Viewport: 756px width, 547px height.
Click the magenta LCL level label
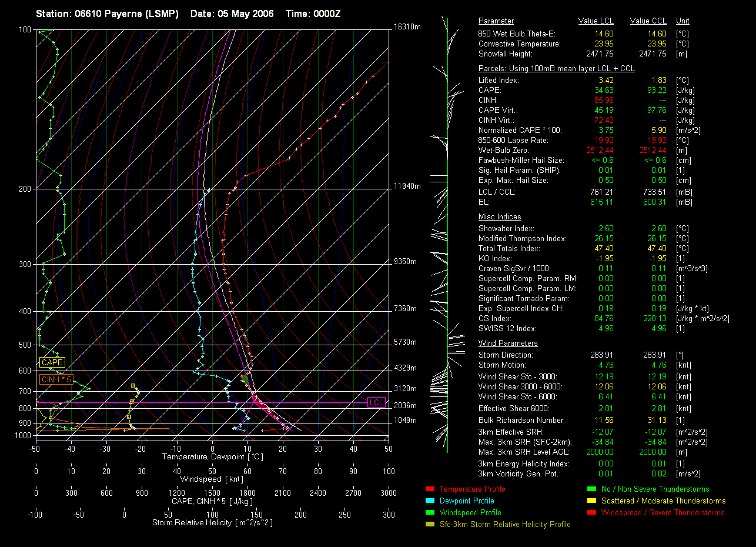tap(376, 402)
